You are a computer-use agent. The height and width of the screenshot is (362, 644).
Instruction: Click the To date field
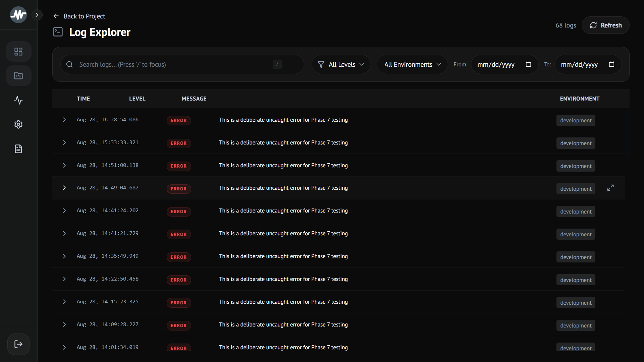tap(588, 64)
